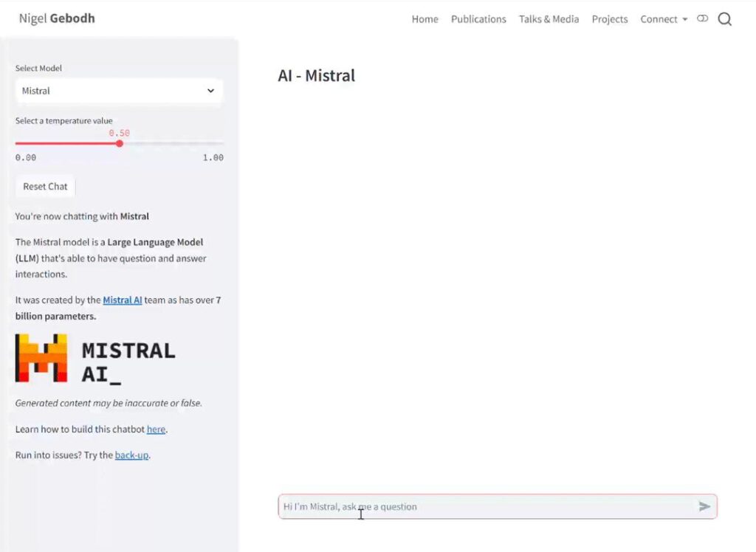This screenshot has width=756, height=552.
Task: Click the 'You're now chatting with Mistral' text
Action: click(82, 216)
